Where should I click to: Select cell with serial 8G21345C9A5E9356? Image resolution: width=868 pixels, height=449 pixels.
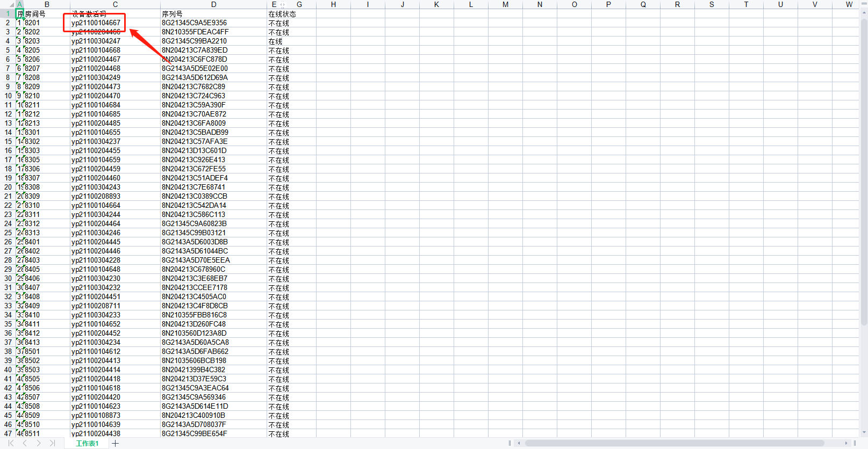pos(195,23)
